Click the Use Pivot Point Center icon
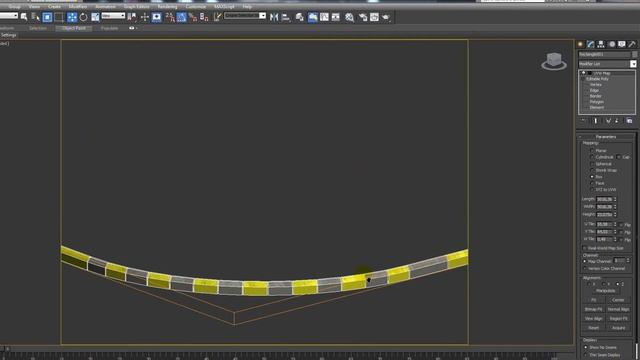 132,17
